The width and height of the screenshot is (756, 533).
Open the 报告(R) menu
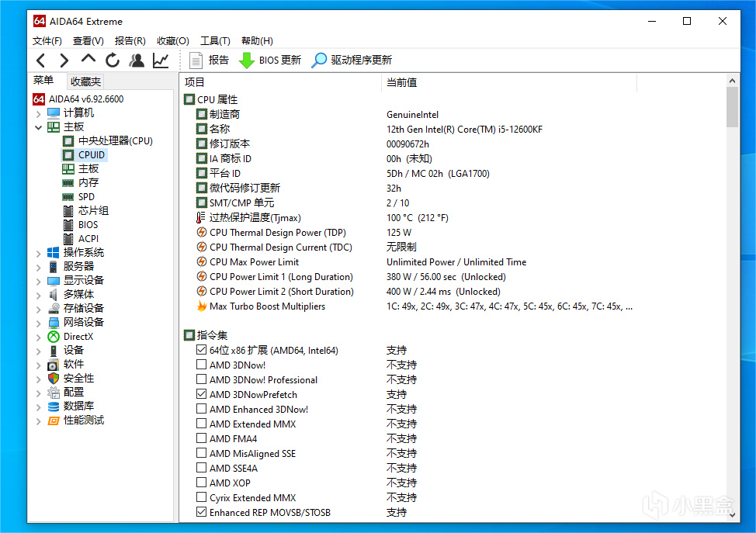(x=130, y=41)
